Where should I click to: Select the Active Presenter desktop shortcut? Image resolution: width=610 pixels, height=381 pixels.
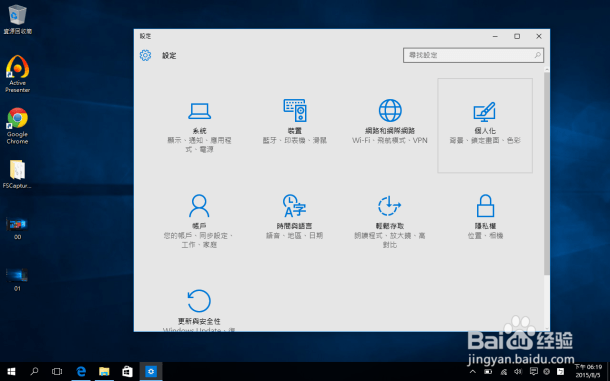click(x=18, y=74)
